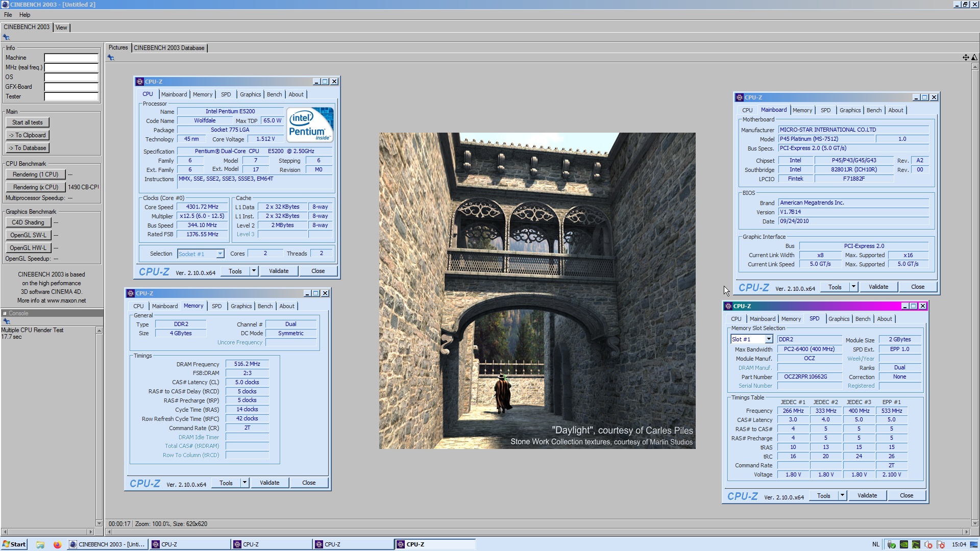Run Rendering (1 CPU) benchmark
The image size is (980, 551).
point(36,174)
